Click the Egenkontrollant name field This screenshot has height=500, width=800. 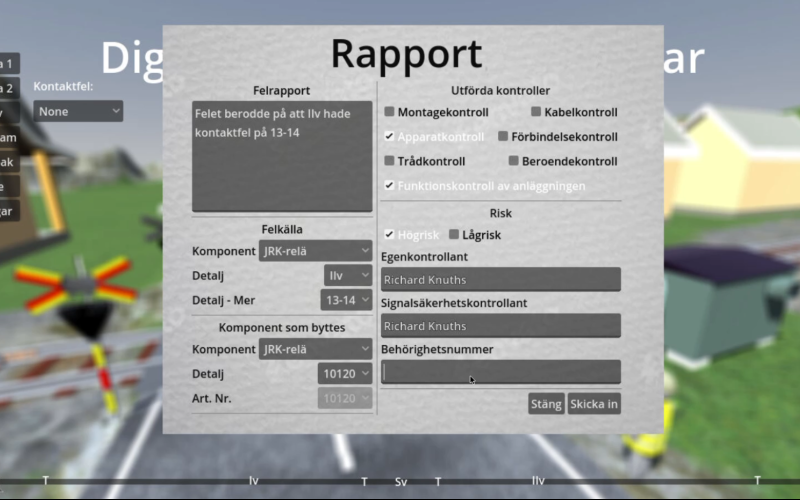click(500, 280)
